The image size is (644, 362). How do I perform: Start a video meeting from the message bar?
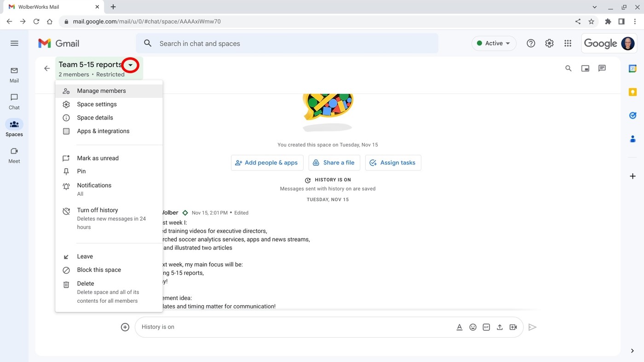point(513,327)
